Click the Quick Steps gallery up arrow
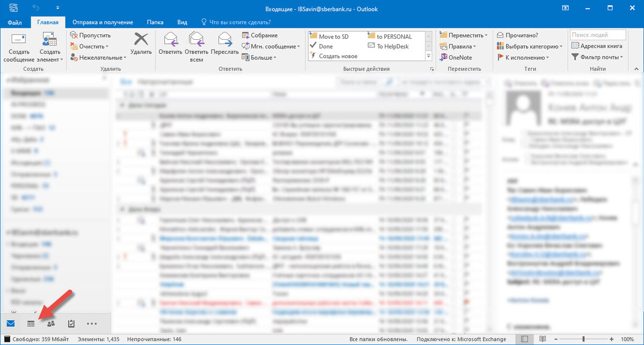The image size is (644, 345). coord(428,36)
